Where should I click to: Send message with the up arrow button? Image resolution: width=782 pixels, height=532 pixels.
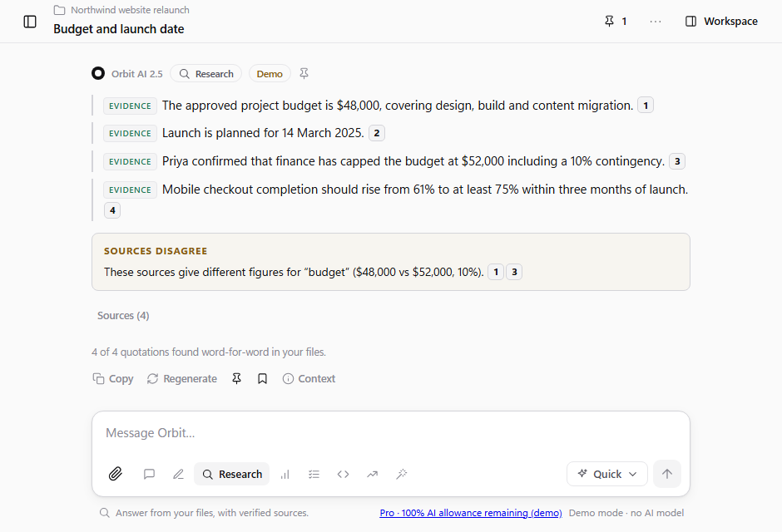[667, 474]
